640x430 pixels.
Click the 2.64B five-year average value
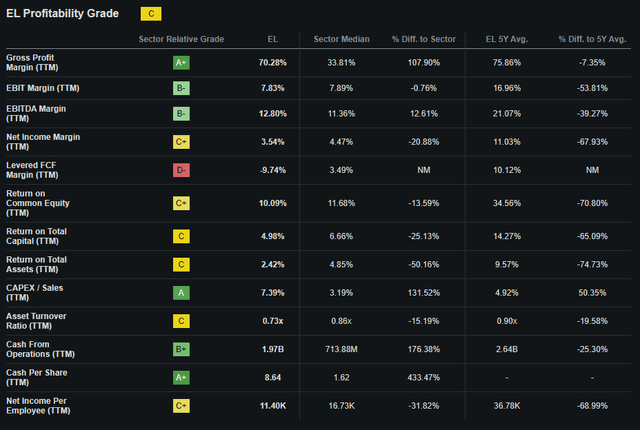[507, 349]
